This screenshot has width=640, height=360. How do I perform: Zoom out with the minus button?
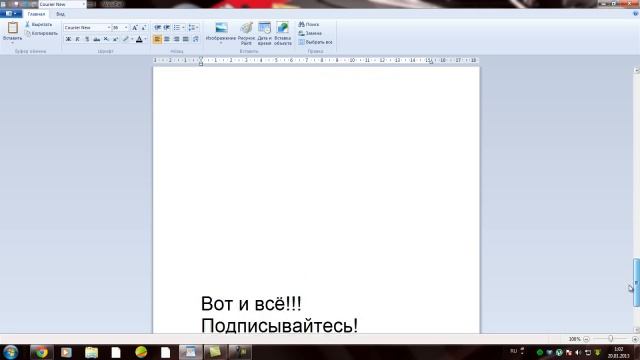586,339
